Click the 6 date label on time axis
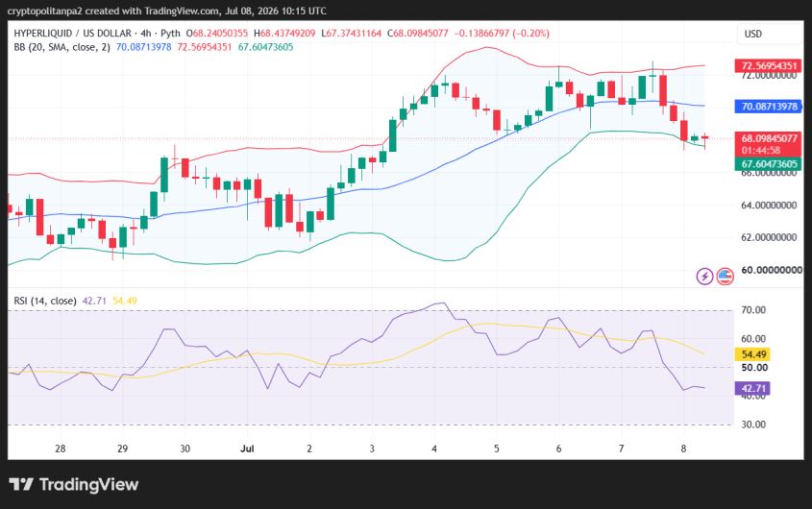 pos(558,448)
